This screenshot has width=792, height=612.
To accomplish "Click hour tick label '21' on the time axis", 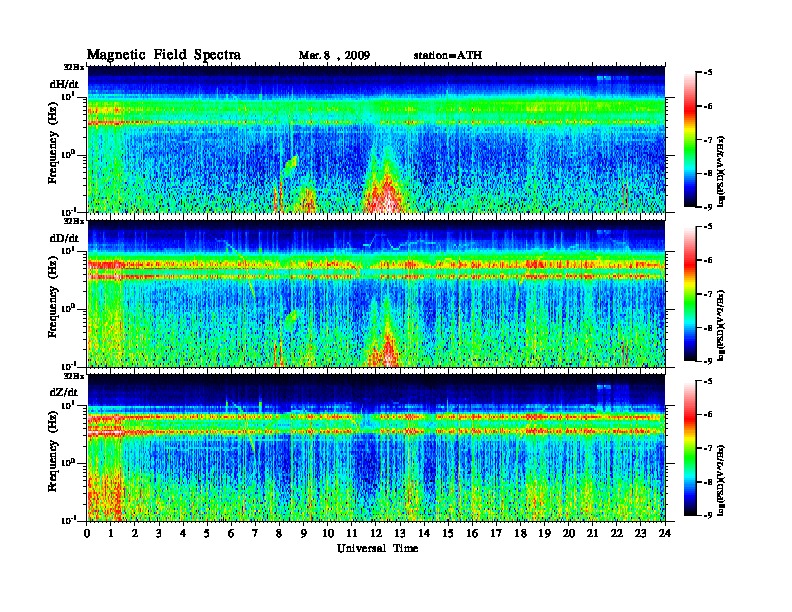I will (592, 534).
